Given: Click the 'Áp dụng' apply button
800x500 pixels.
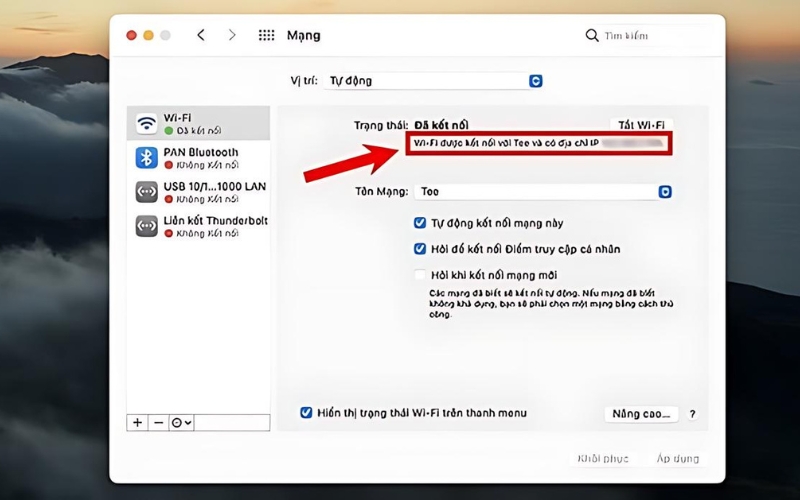Looking at the screenshot, I should tap(678, 459).
